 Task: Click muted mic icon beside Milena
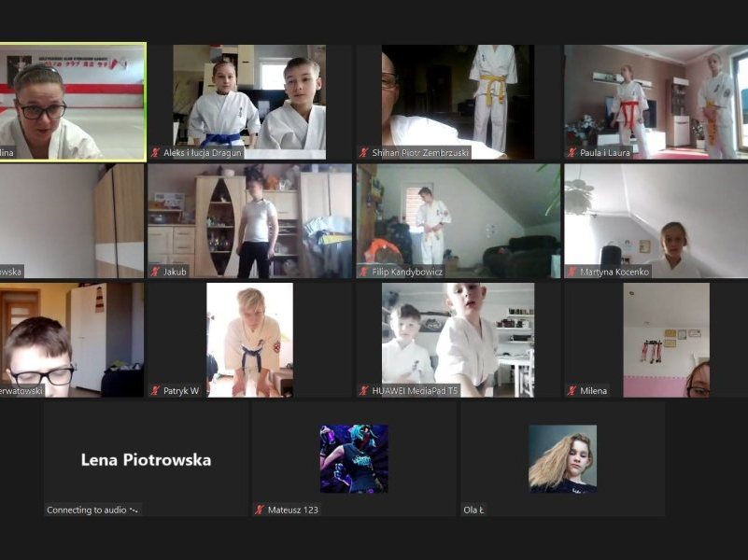(572, 391)
